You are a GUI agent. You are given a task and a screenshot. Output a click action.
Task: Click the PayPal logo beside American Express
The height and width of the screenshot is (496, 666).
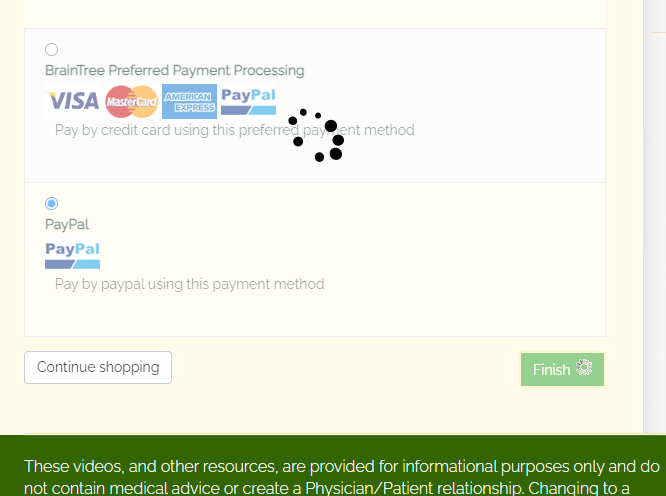(x=248, y=100)
